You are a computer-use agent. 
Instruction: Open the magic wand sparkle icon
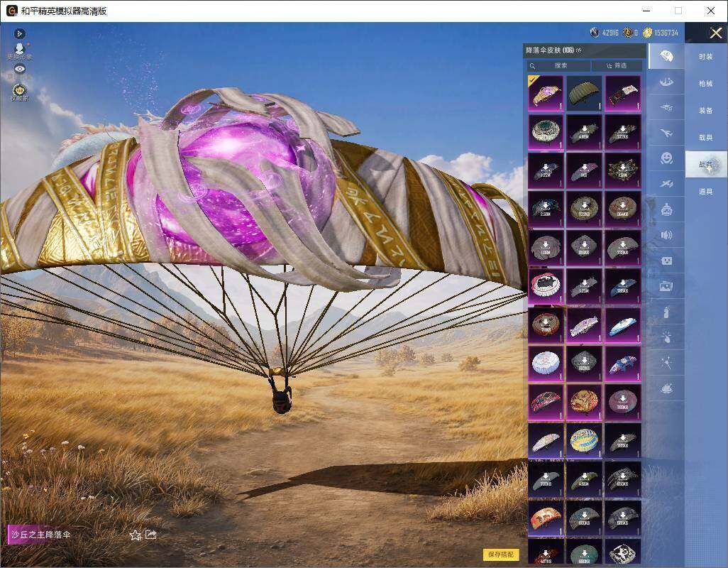point(666,363)
